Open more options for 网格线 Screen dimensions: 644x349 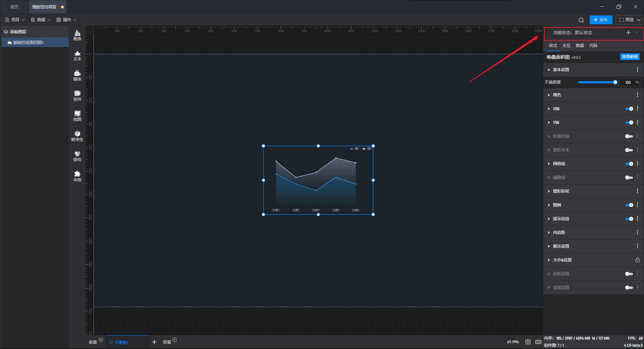click(x=638, y=164)
